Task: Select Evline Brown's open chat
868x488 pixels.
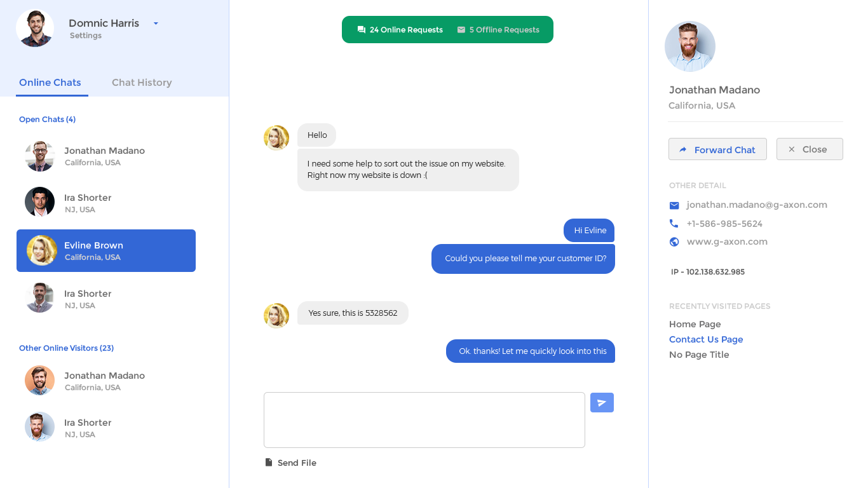Action: [x=105, y=250]
